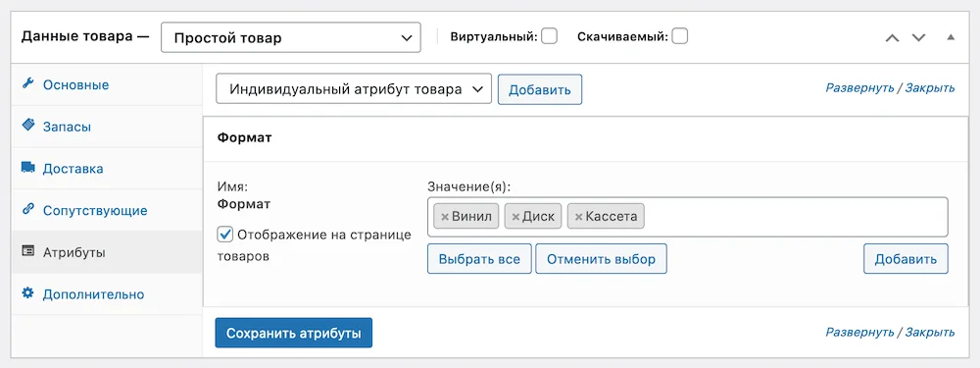Open the Доставка tab
980x368 pixels.
107,169
